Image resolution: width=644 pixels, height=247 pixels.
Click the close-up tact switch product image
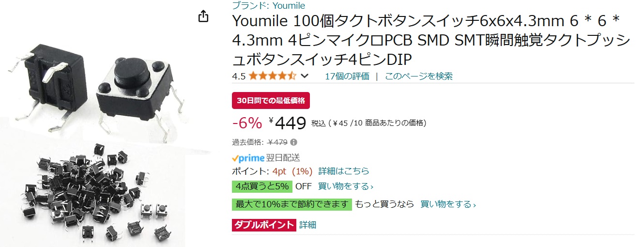(97, 87)
